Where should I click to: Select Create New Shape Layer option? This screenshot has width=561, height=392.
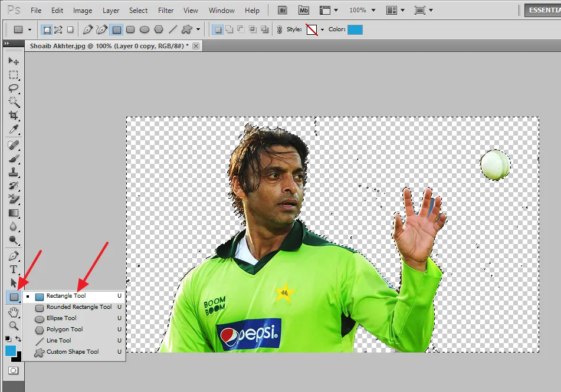[217, 29]
